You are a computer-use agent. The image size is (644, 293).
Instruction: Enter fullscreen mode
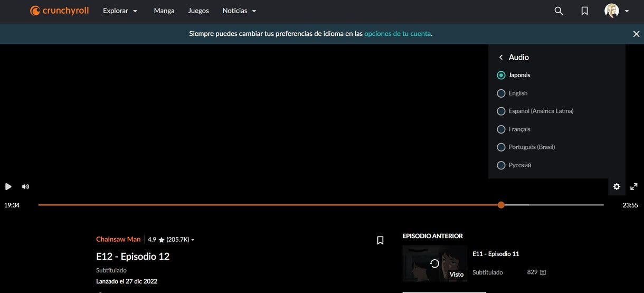pos(634,186)
